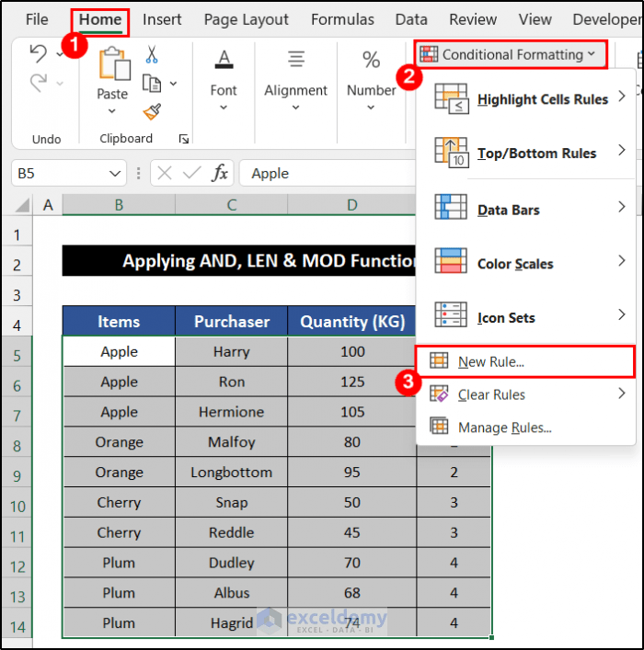Switch to the Formulas tab
Image resolution: width=644 pixels, height=650 pixels.
(x=343, y=19)
